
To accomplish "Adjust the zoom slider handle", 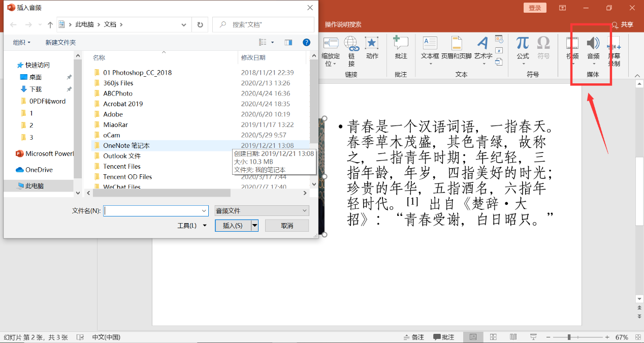I will pyautogui.click(x=569, y=337).
